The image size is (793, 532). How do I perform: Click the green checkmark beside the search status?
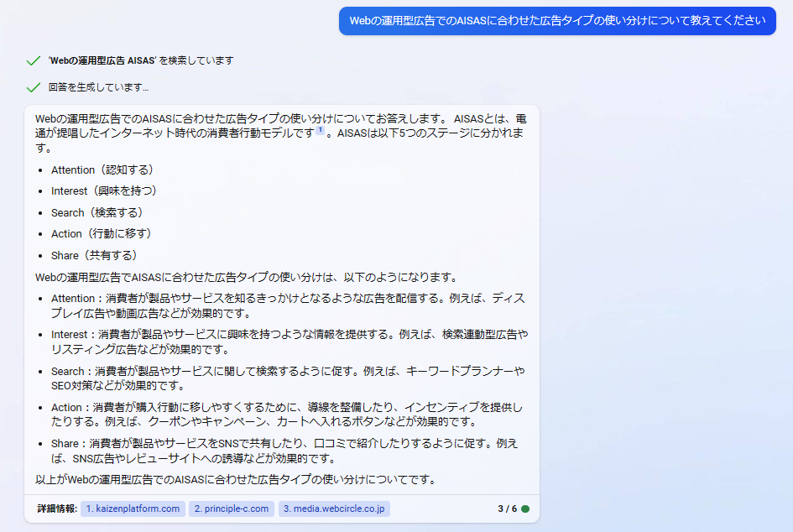click(34, 60)
